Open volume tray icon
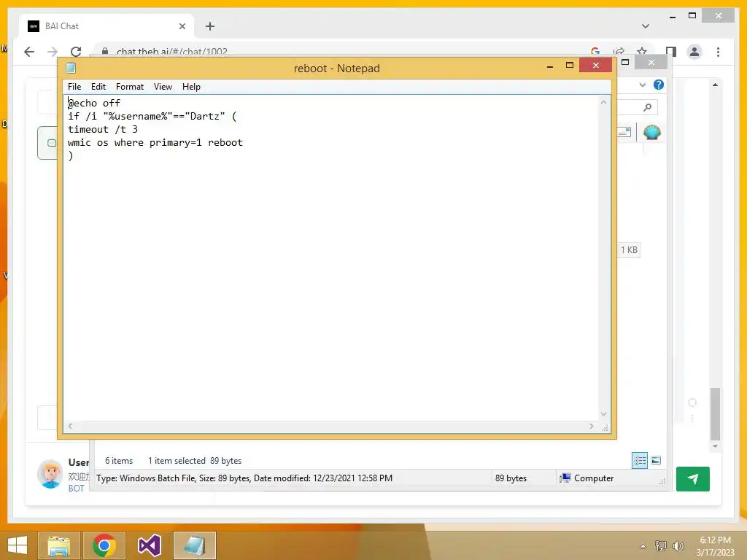747x560 pixels. [678, 545]
